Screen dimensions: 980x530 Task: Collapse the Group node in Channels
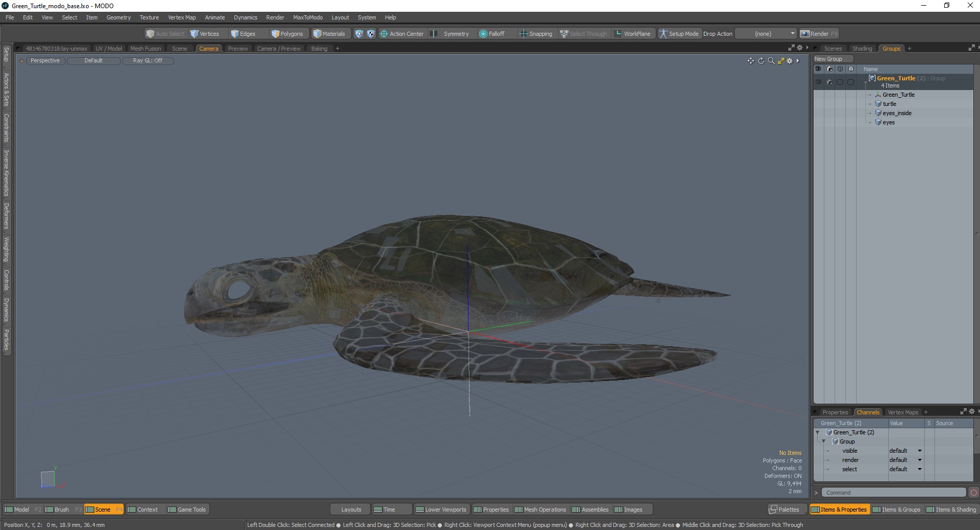click(824, 441)
